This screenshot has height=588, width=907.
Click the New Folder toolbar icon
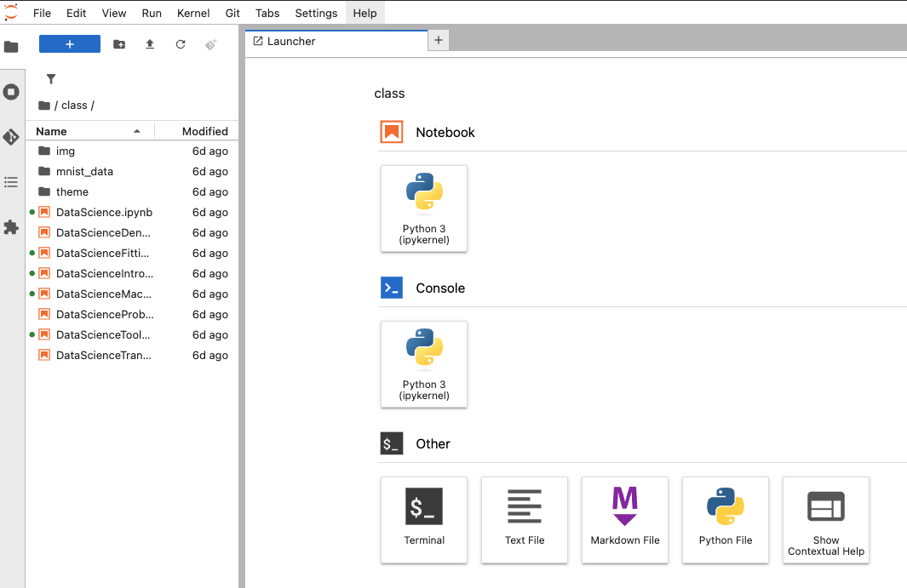[x=119, y=44]
